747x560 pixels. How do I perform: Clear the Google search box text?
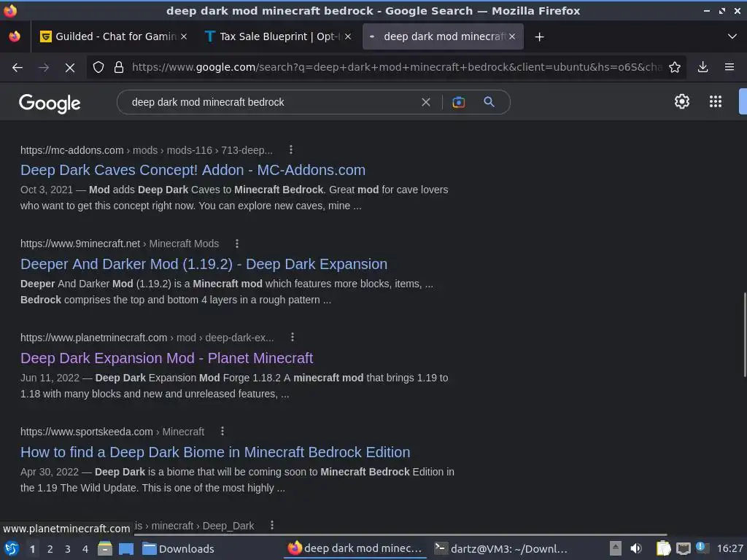pyautogui.click(x=426, y=102)
